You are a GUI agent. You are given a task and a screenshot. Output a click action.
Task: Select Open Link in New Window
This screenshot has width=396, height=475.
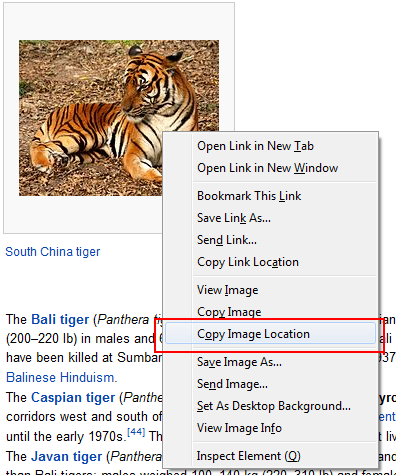[270, 168]
